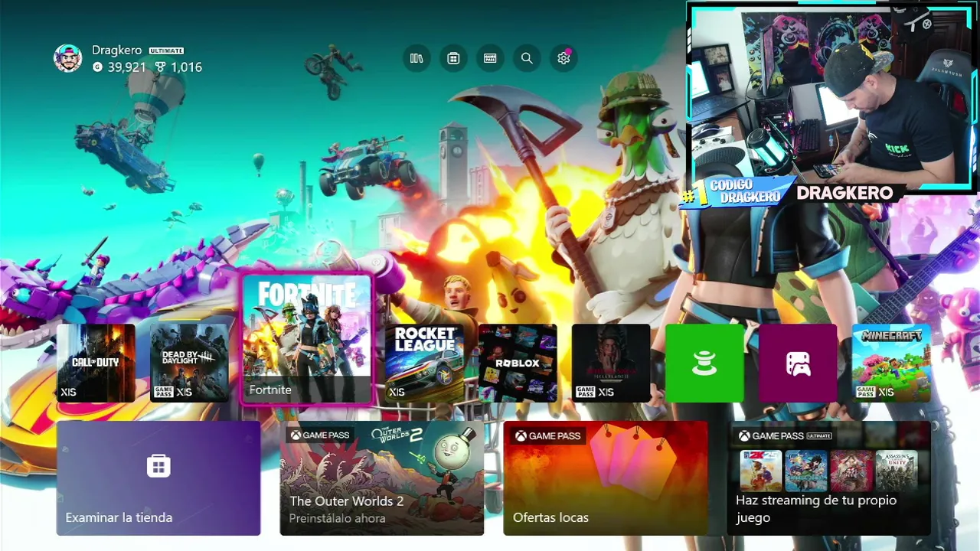Viewport: 980px width, 551px height.
Task: Open the Game Pass icon in top bar
Action: pyautogui.click(x=490, y=58)
